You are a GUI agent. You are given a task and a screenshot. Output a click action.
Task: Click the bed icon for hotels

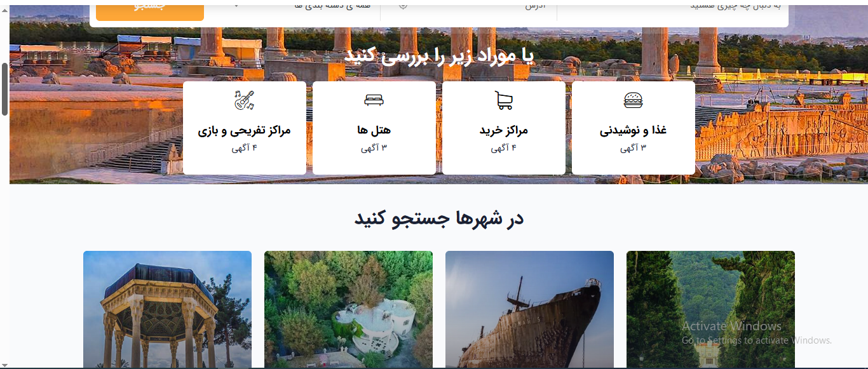374,100
